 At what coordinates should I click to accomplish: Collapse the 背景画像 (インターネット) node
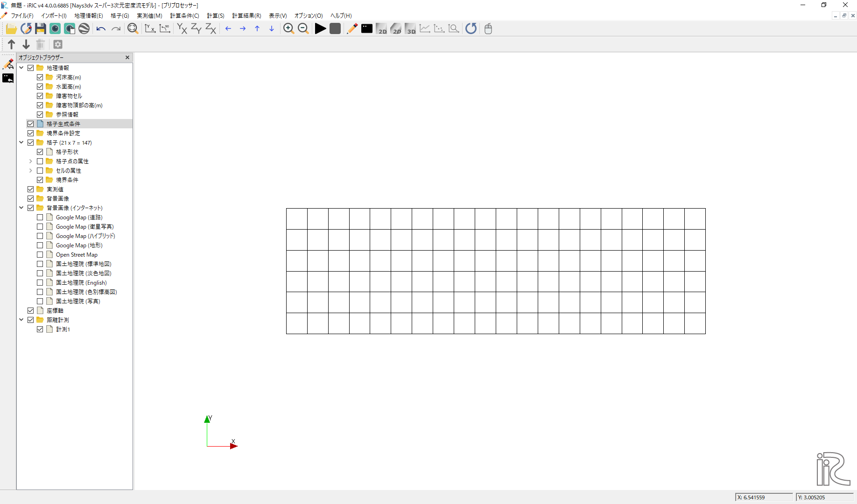[x=21, y=208]
